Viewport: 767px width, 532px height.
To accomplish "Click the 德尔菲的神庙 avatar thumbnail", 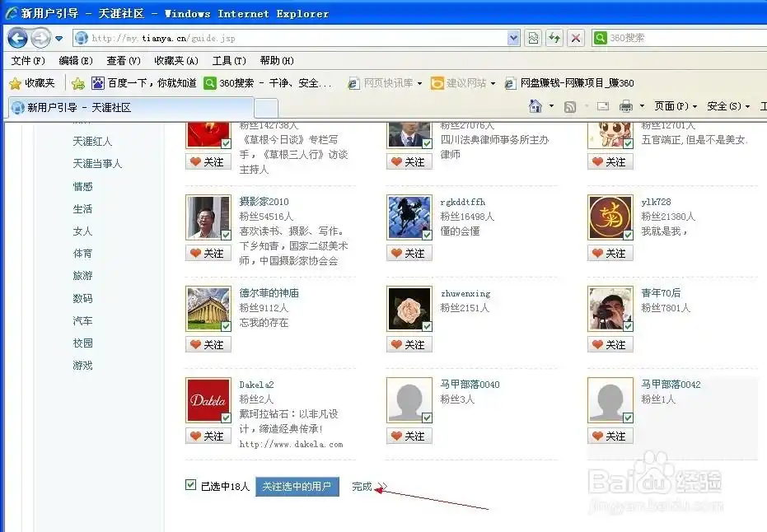I will point(208,309).
